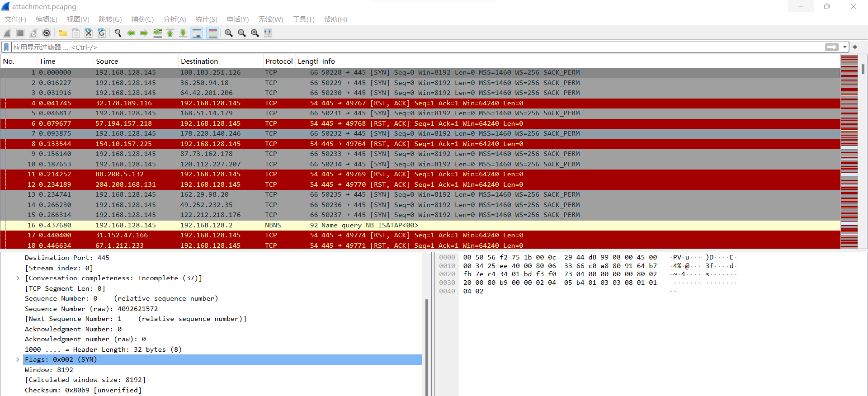Select packet 4 from source 32.178.189.116
This screenshot has height=396, width=868.
coord(420,103)
